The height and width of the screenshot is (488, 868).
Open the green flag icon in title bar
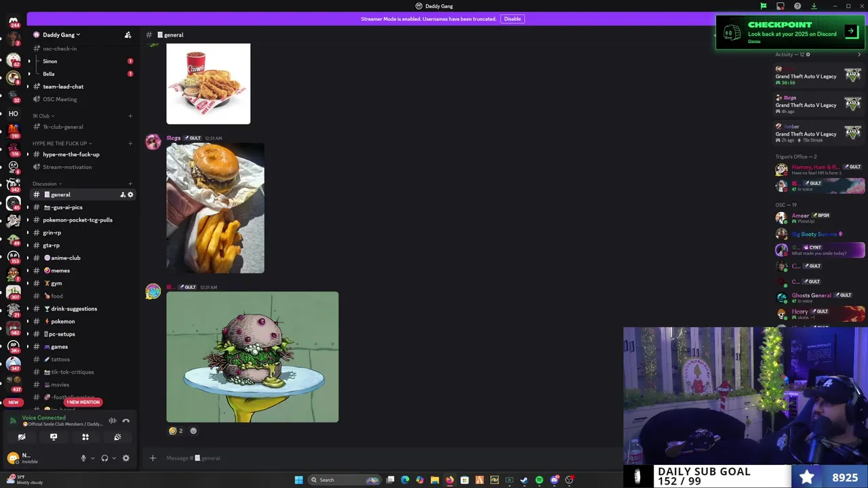[764, 6]
